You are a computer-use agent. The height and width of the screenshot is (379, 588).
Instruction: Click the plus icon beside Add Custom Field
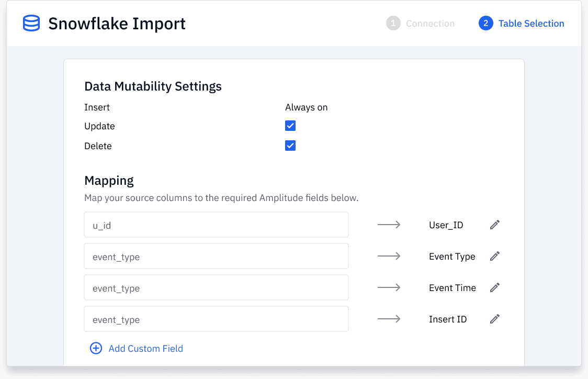(x=96, y=348)
